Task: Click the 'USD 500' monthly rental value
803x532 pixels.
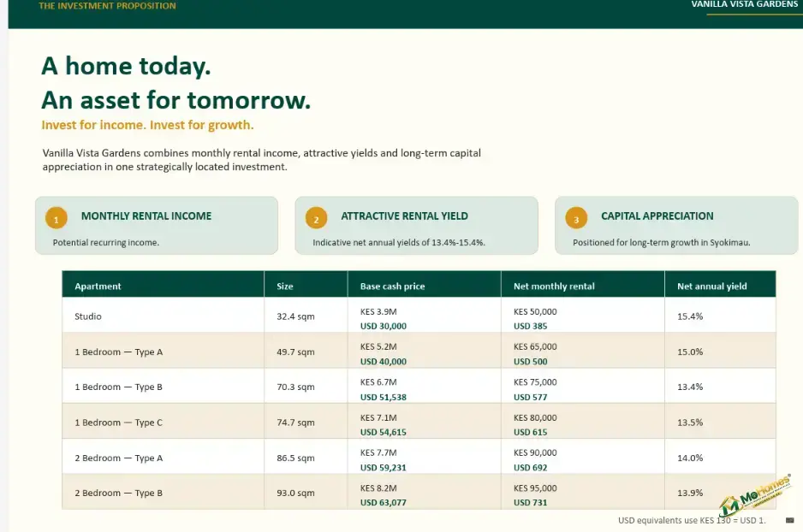Action: (x=531, y=362)
